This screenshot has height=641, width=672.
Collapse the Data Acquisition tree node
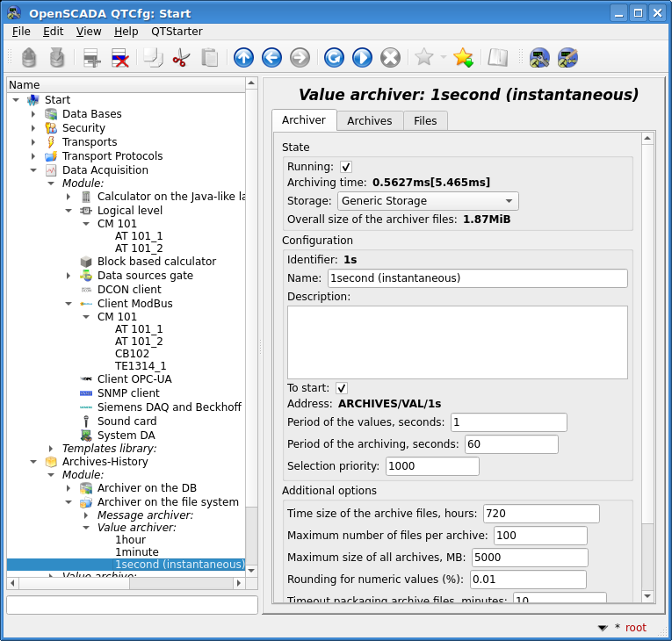point(33,170)
